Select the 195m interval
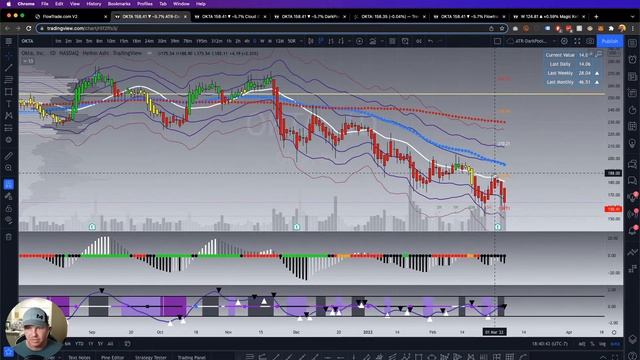Image resolution: width=640 pixels, height=360 pixels. (202, 41)
